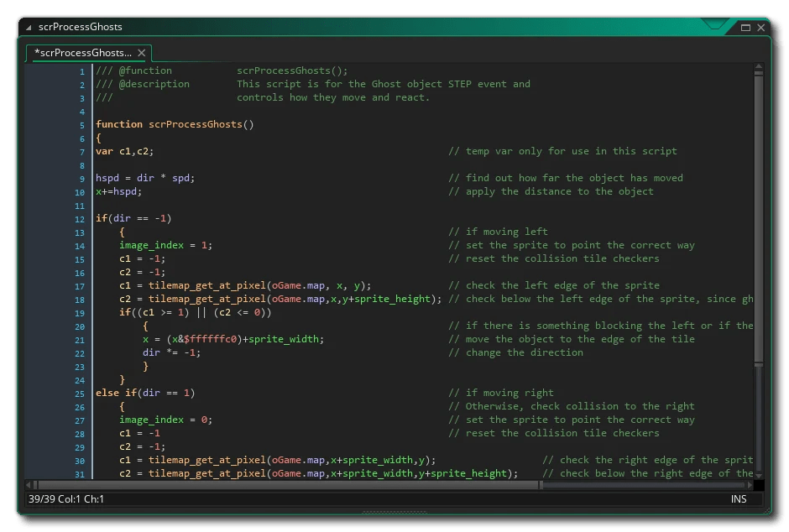Click the vertical scrollbar up arrow
Image resolution: width=789 pixels, height=532 pixels.
759,66
